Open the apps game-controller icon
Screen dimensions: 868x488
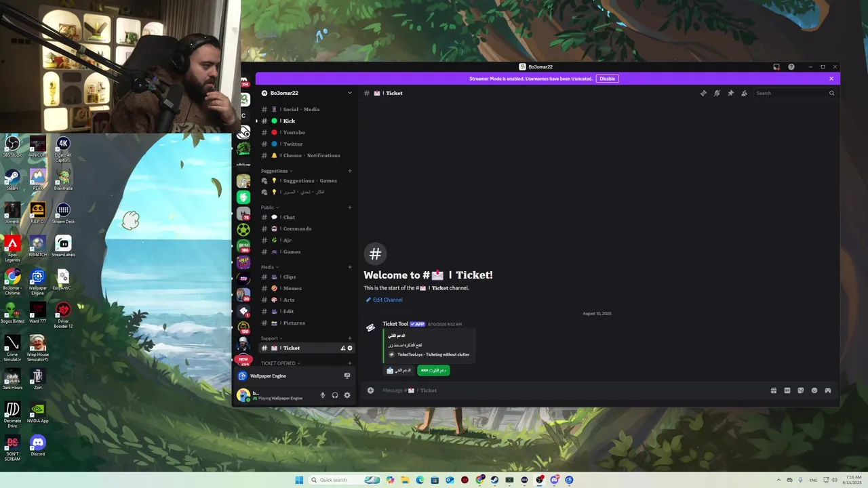pos(828,390)
